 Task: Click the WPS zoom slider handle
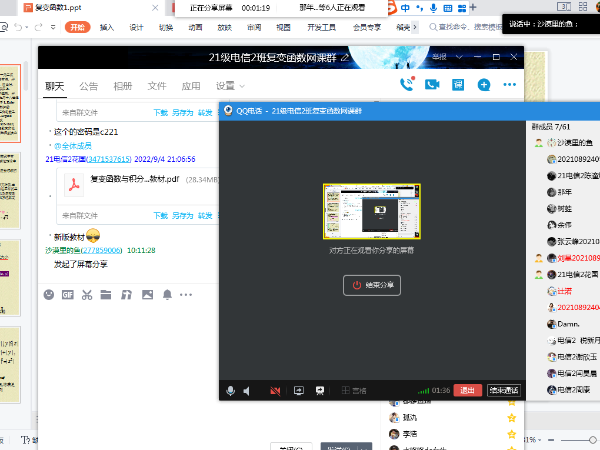593,440
